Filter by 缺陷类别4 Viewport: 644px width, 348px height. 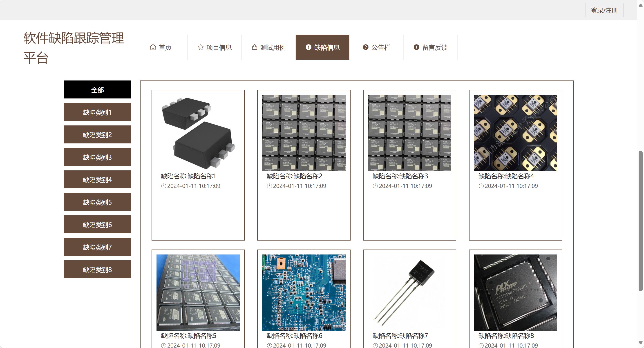[x=97, y=179]
